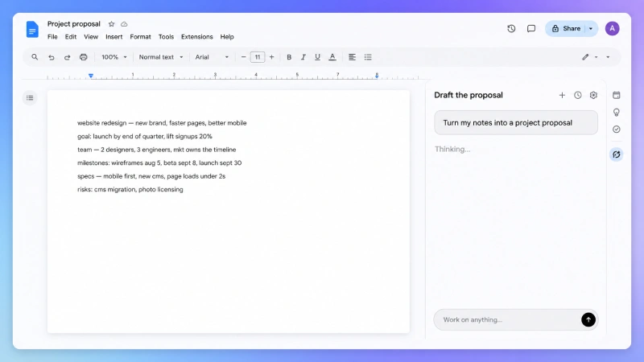Open the Edit menu
Viewport: 644px width, 362px height.
(71, 37)
